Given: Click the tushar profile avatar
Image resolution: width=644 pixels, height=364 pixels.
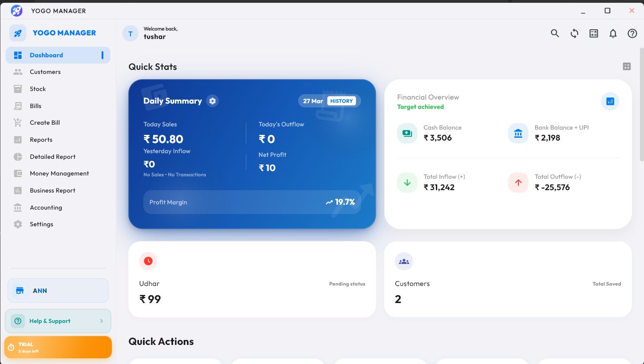Looking at the screenshot, I should [130, 34].
